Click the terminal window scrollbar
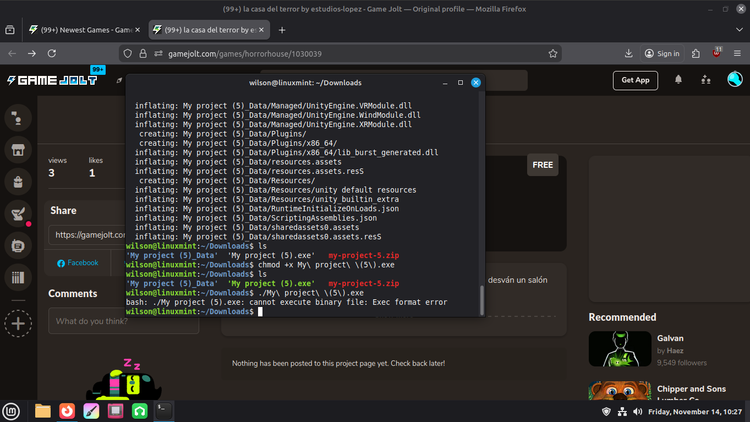 pos(481,300)
